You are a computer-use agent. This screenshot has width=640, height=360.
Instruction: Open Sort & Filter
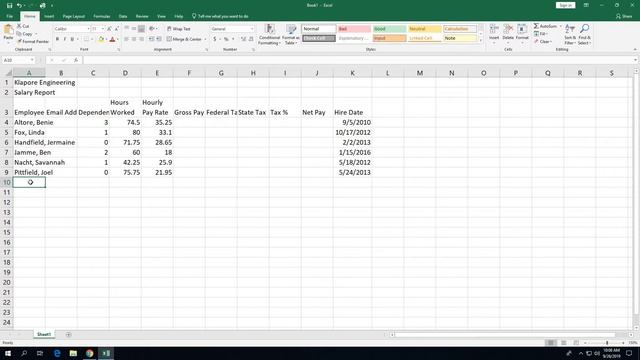pos(570,34)
